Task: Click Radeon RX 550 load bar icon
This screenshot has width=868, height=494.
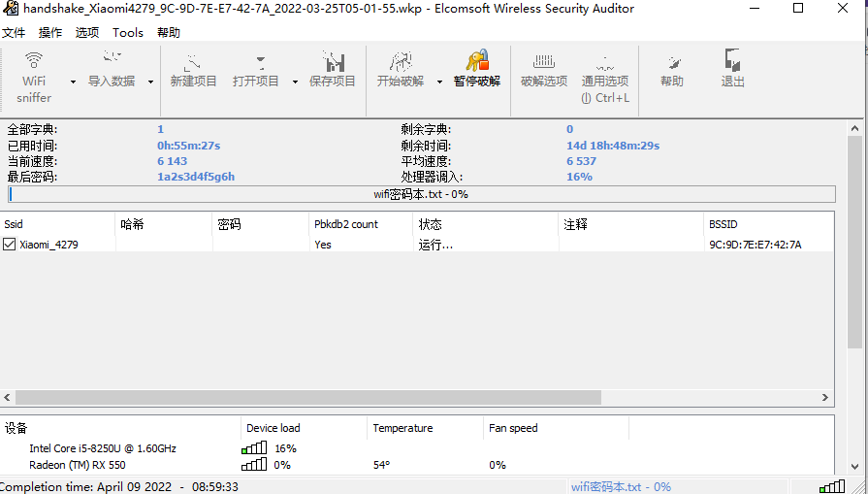Action: [254, 464]
